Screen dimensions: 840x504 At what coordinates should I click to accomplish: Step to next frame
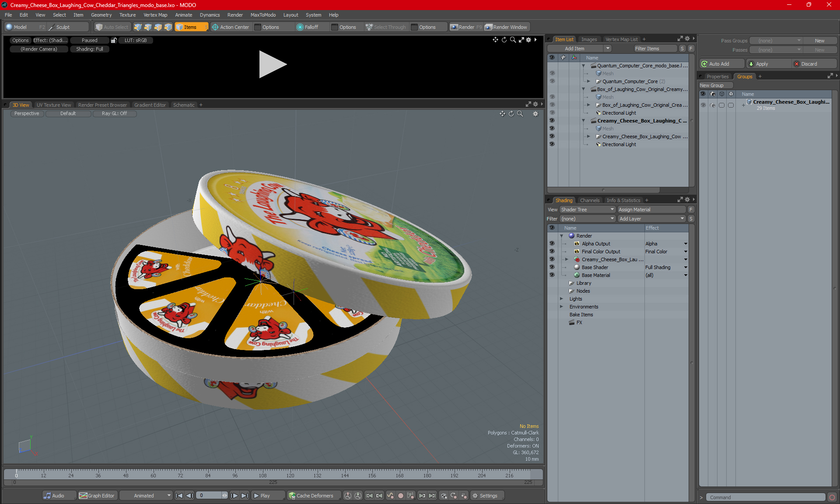(234, 496)
